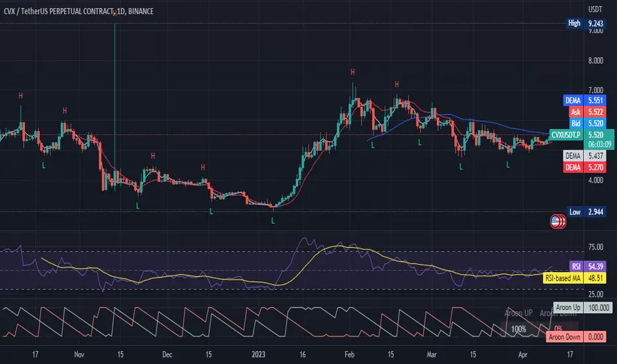Select the white DEMA 5.437 label
The image size is (617, 364).
click(585, 156)
